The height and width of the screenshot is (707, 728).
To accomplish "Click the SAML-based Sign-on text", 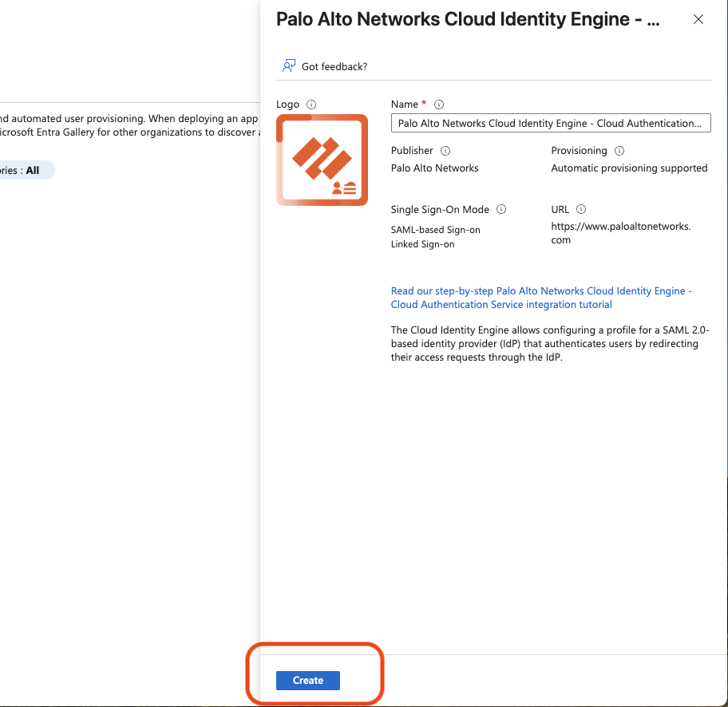I will [435, 230].
